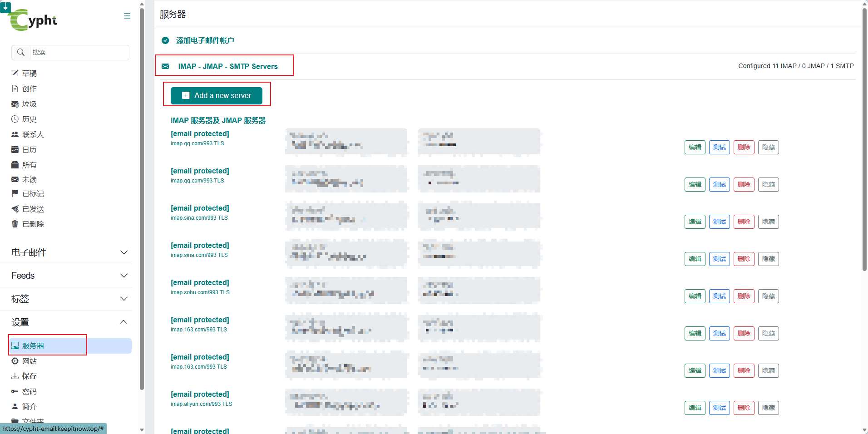The image size is (868, 434).
Task: Select 密码 password settings item
Action: tap(29, 392)
